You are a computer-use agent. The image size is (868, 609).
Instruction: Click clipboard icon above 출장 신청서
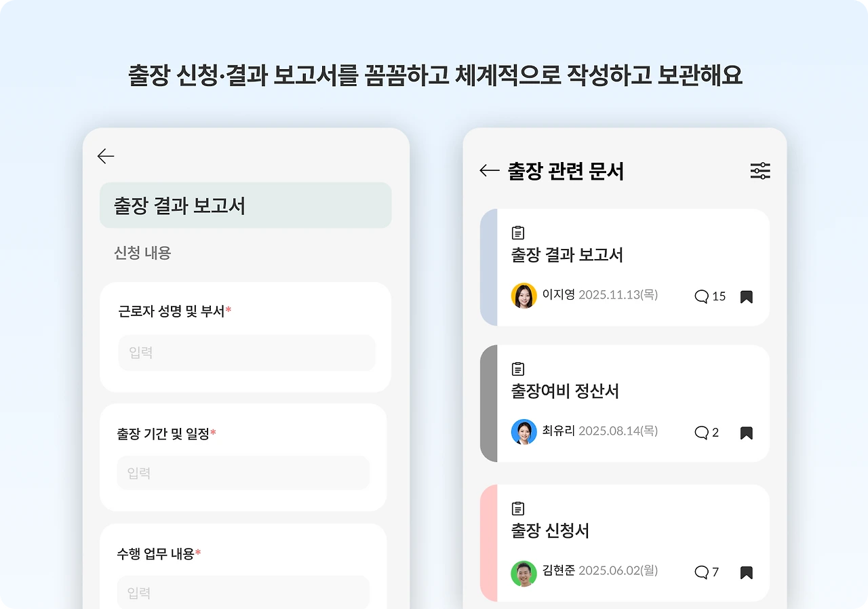pos(518,508)
